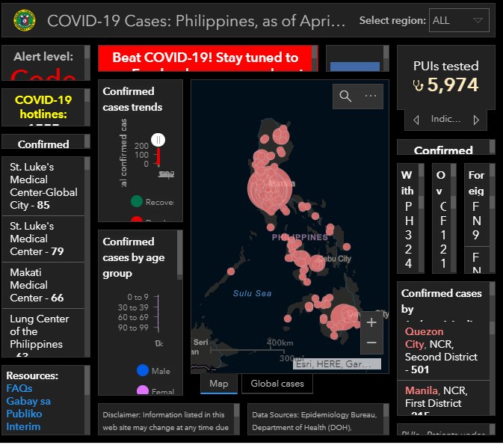Open the map search magnifier
The width and height of the screenshot is (503, 448).
pyautogui.click(x=345, y=96)
